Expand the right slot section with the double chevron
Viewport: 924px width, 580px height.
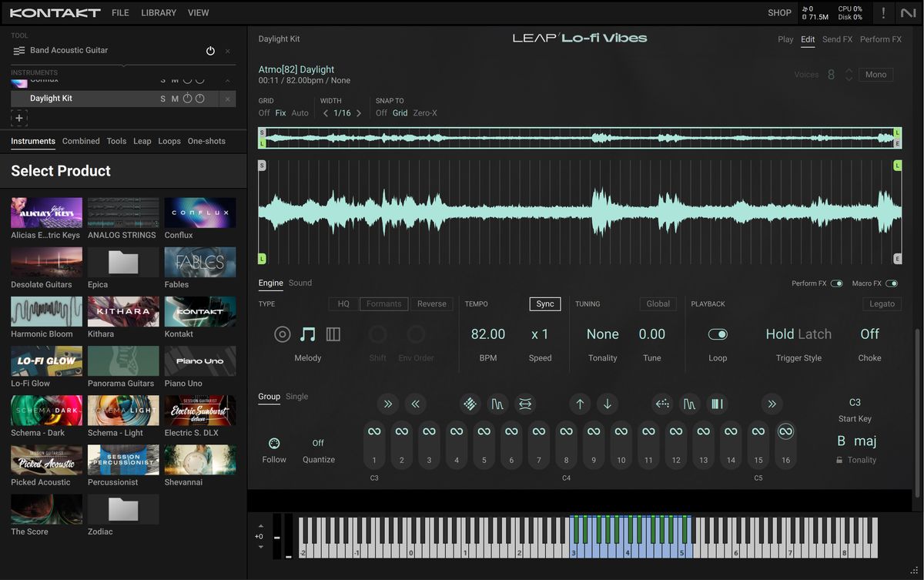[772, 404]
